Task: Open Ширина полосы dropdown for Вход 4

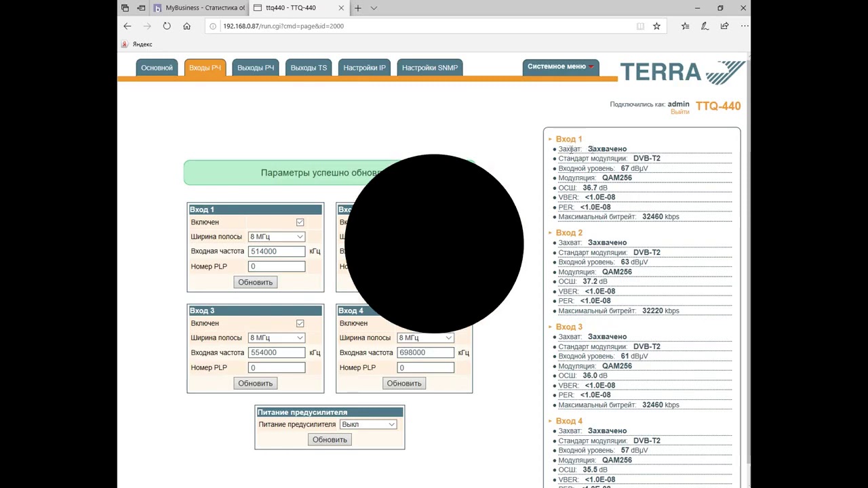Action: [x=425, y=338]
